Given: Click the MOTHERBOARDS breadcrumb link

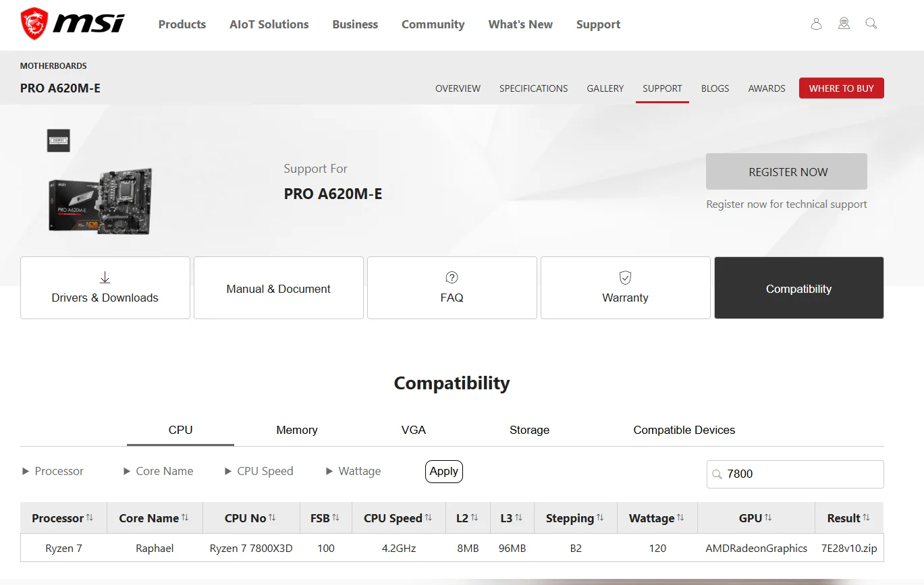Looking at the screenshot, I should pos(53,66).
